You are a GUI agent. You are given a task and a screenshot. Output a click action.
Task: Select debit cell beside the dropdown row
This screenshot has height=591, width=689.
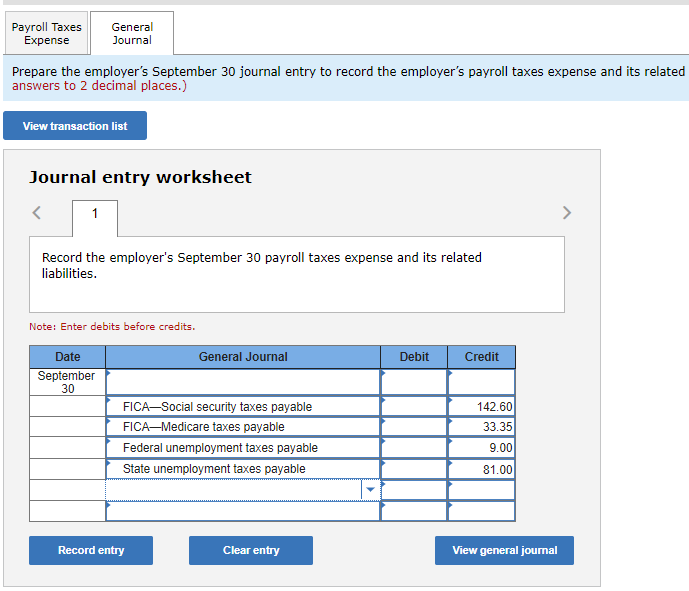point(414,490)
